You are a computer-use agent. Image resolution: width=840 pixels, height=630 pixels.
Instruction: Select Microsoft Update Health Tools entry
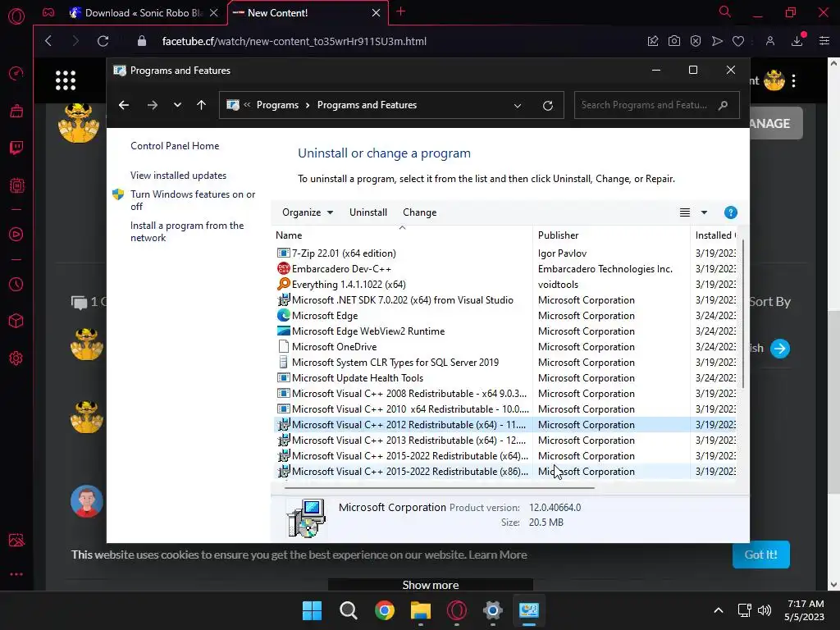click(x=504, y=377)
